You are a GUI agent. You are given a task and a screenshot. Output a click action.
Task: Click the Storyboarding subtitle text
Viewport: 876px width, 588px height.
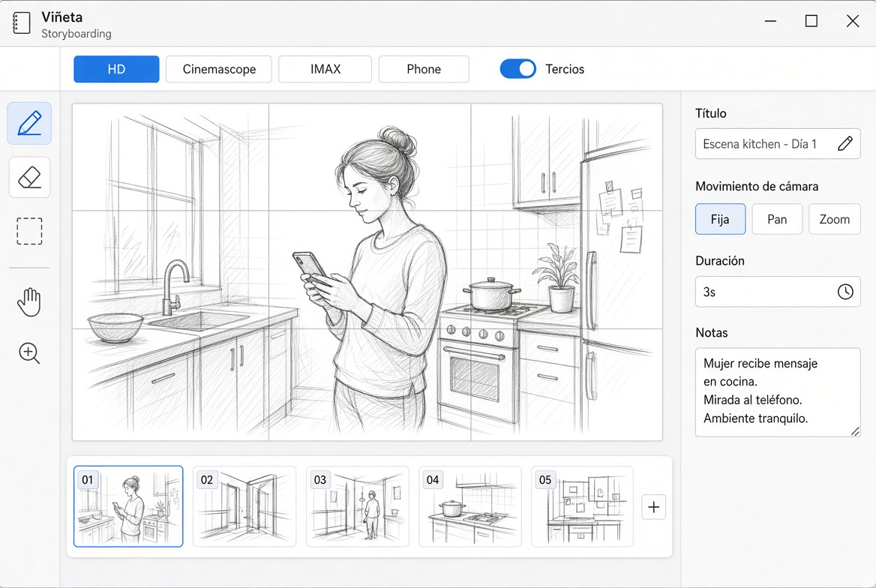(76, 34)
